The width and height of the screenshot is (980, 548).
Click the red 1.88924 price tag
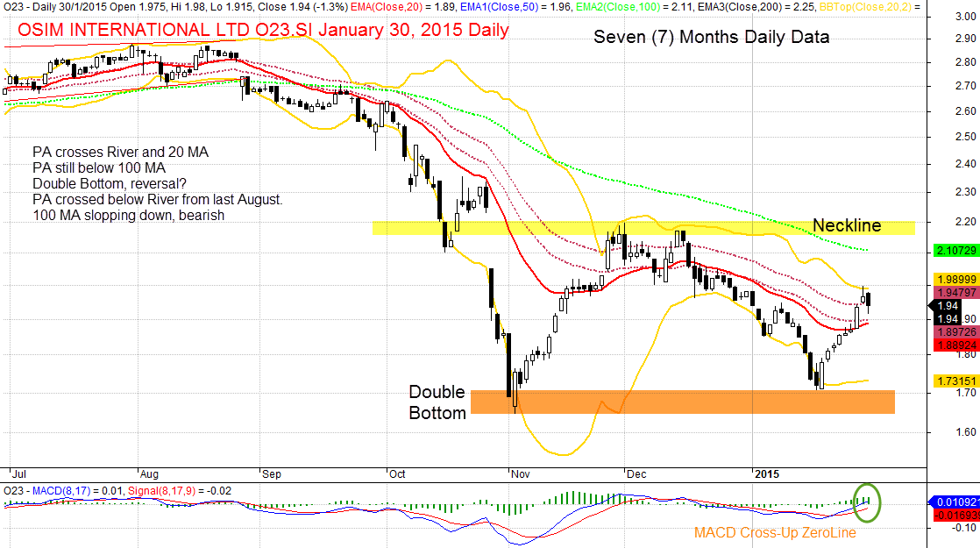tap(955, 345)
